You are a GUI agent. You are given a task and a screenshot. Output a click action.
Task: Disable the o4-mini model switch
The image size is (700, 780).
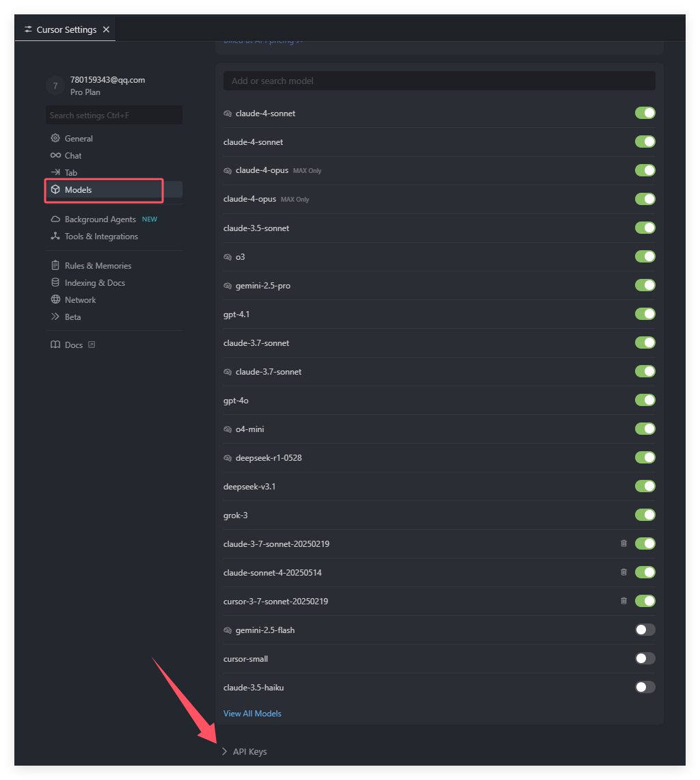click(645, 429)
